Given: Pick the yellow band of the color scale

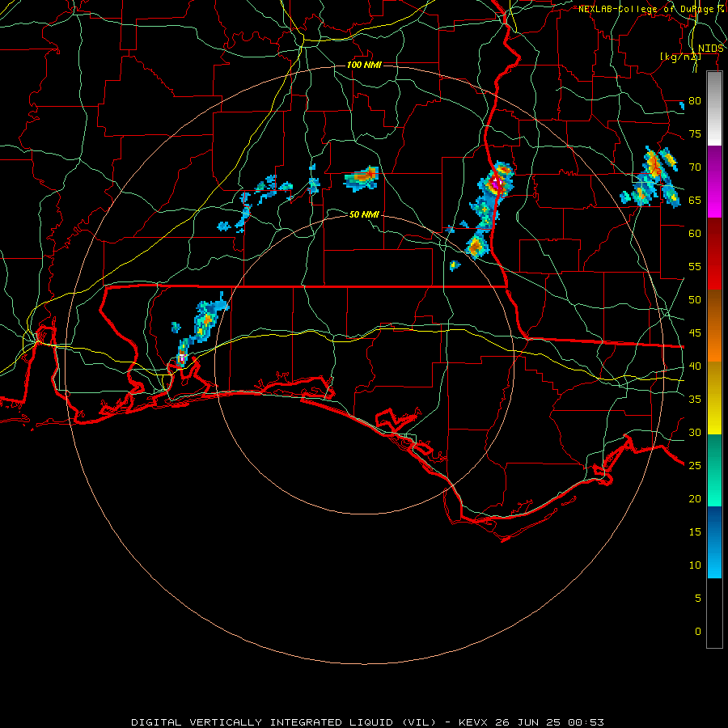Looking at the screenshot, I should tap(714, 398).
